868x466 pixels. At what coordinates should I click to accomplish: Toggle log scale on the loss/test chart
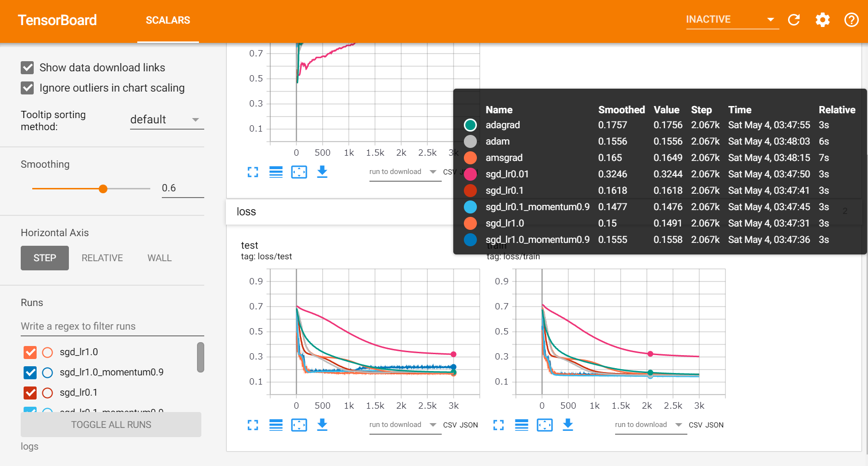tap(276, 425)
